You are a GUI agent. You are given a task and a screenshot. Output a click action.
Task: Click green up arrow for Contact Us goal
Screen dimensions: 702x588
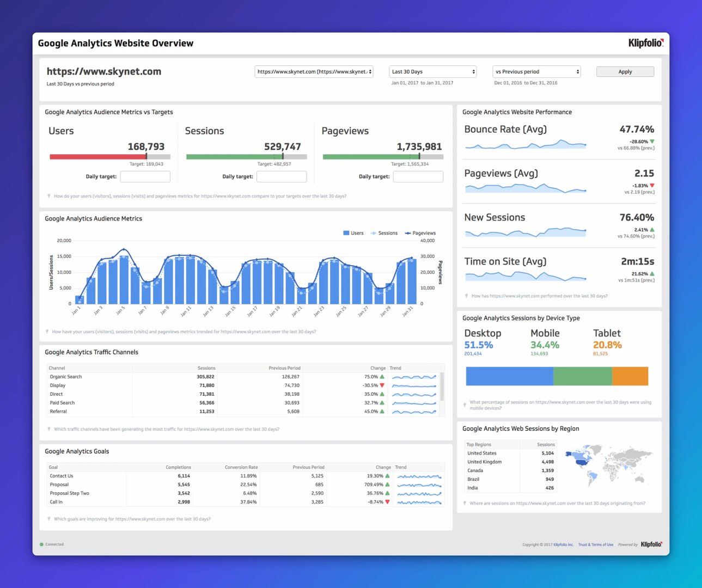pos(387,476)
